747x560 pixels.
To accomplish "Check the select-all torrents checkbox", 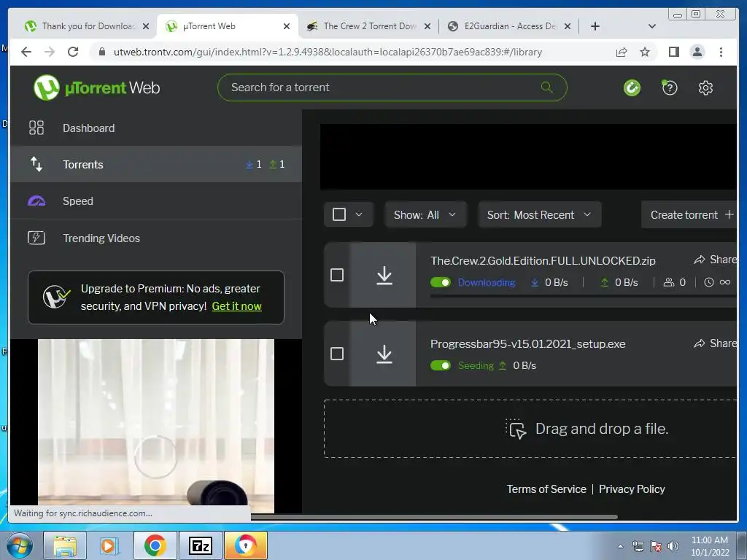I will click(x=339, y=215).
